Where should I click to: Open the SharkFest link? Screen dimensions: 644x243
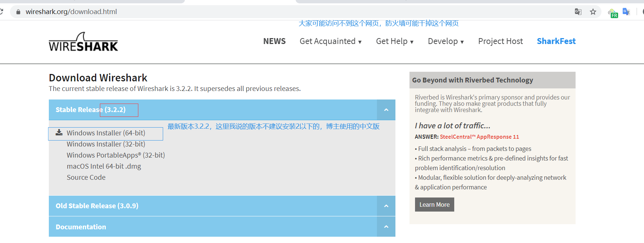pos(556,41)
